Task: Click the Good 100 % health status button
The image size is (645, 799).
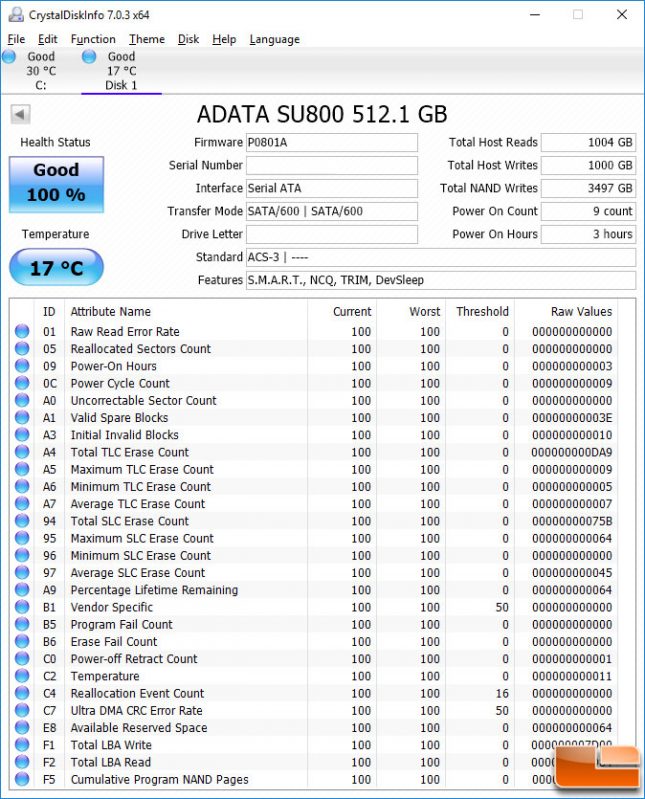Action: click(57, 184)
